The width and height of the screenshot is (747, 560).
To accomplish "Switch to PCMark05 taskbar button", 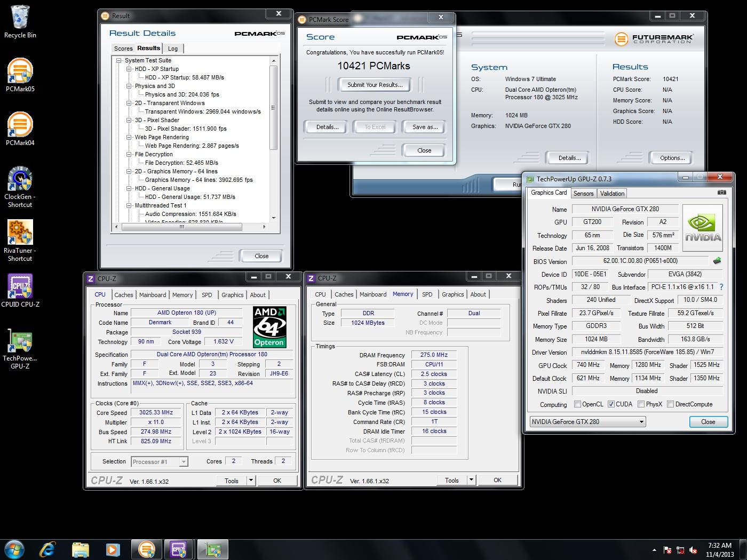I will pos(146,549).
